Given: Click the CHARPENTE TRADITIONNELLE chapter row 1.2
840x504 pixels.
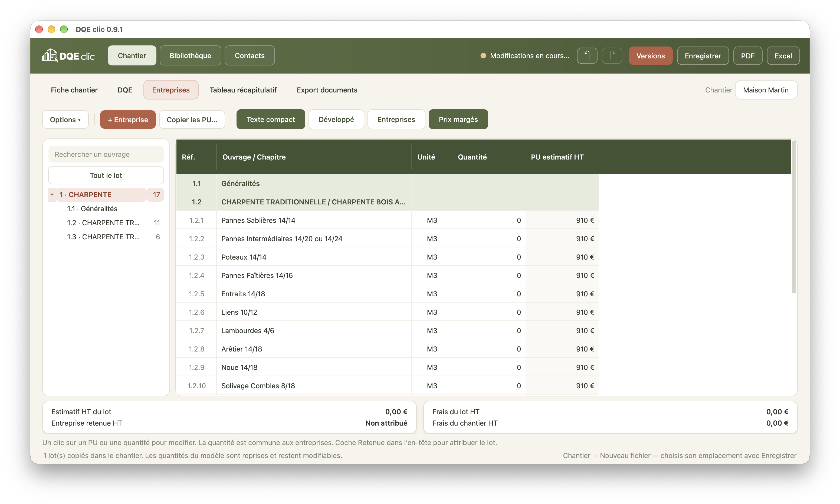Looking at the screenshot, I should coord(387,202).
